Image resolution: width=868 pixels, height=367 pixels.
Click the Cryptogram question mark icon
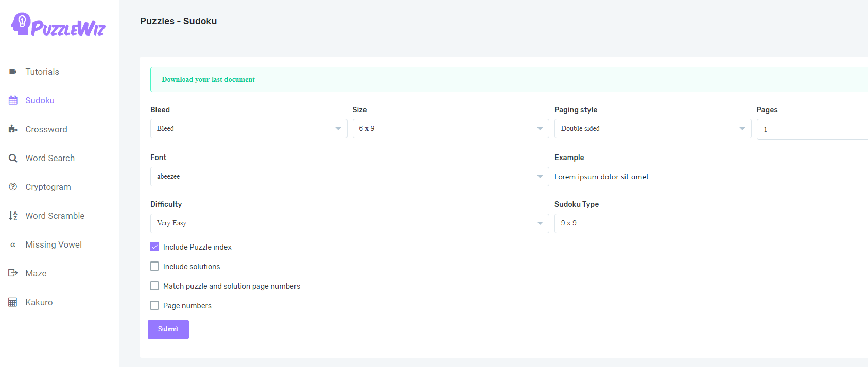pyautogui.click(x=13, y=187)
